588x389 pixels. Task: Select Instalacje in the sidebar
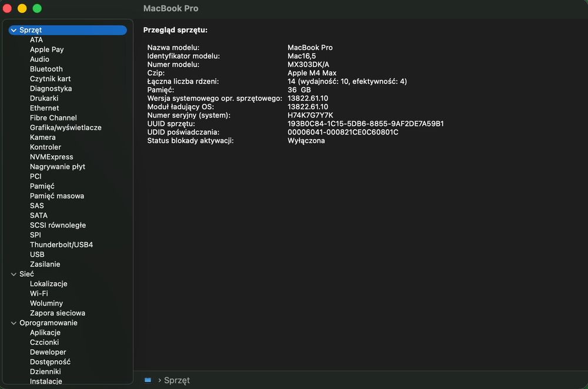pos(46,381)
